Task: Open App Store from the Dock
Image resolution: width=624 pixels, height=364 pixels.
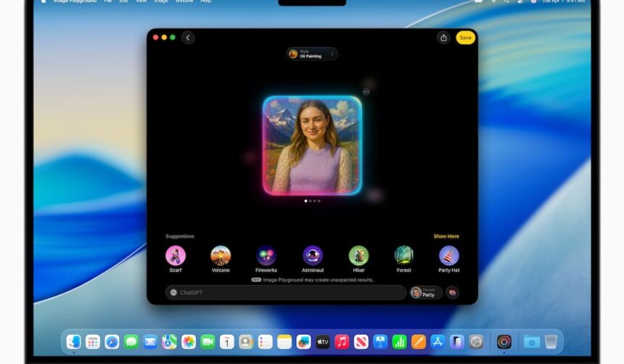Action: [438, 342]
